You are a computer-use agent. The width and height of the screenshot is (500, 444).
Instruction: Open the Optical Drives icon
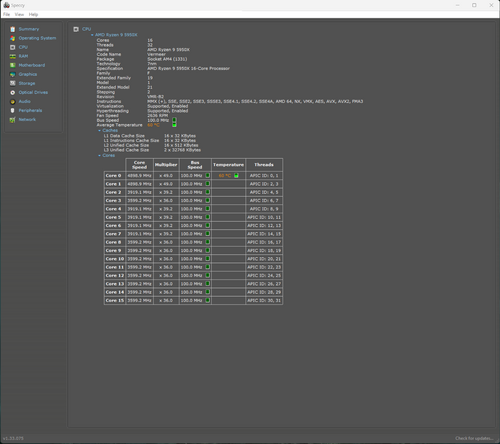[x=13, y=92]
